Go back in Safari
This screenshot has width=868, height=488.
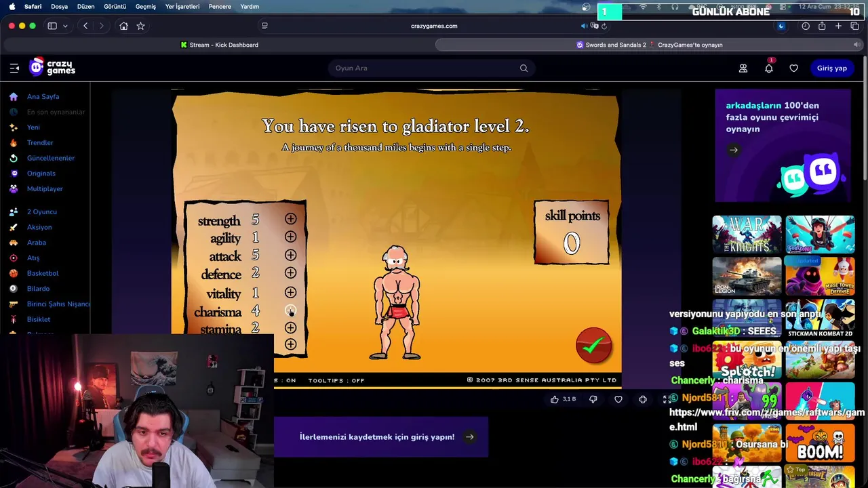(85, 26)
